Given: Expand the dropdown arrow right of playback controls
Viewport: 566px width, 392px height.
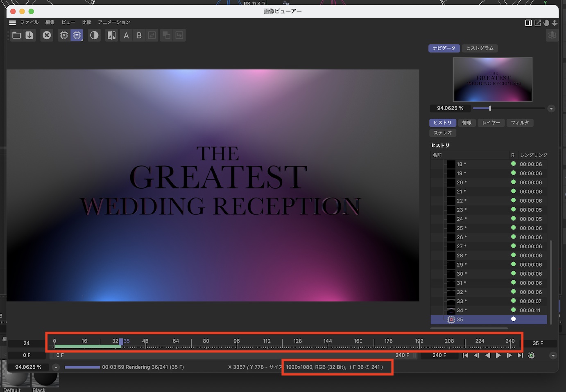Looking at the screenshot, I should [x=553, y=355].
